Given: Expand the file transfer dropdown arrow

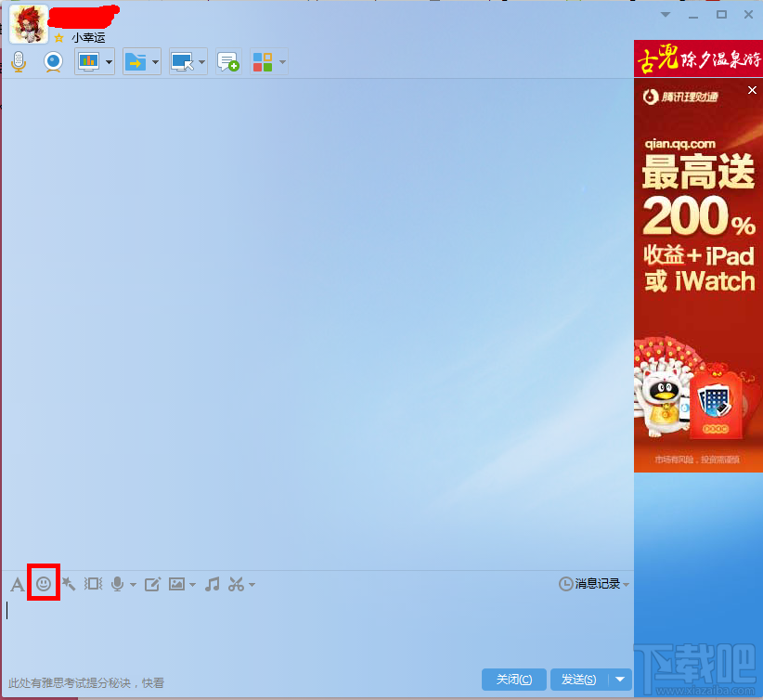Looking at the screenshot, I should [155, 61].
